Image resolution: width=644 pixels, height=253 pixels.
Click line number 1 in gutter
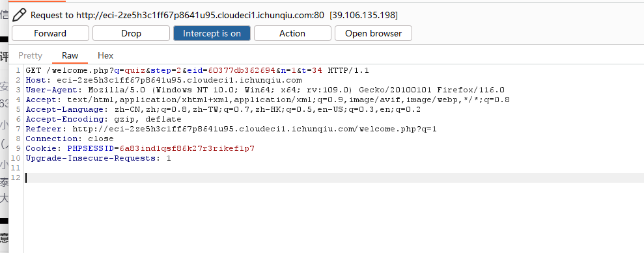pyautogui.click(x=18, y=70)
